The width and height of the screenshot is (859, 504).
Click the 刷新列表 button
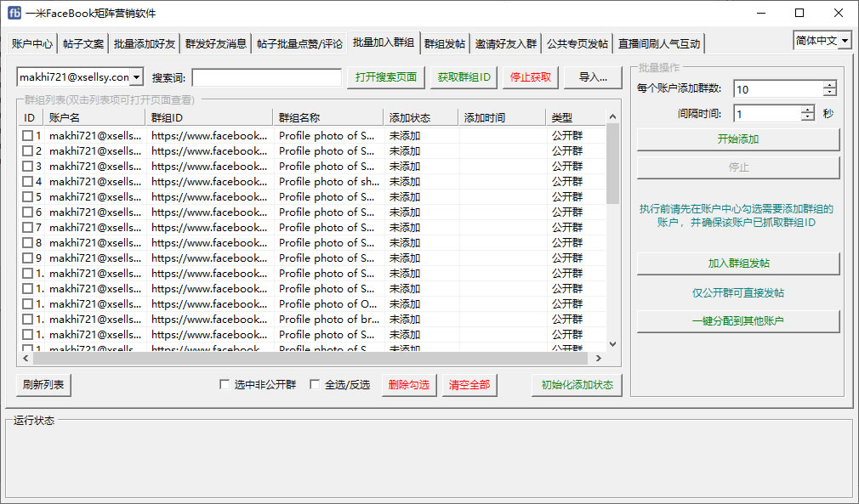tap(43, 385)
